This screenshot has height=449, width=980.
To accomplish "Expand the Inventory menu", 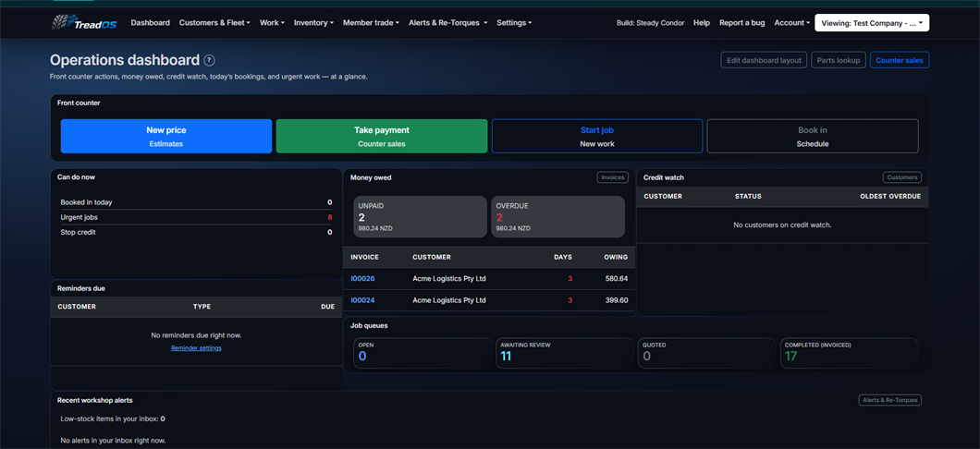I will click(x=313, y=22).
